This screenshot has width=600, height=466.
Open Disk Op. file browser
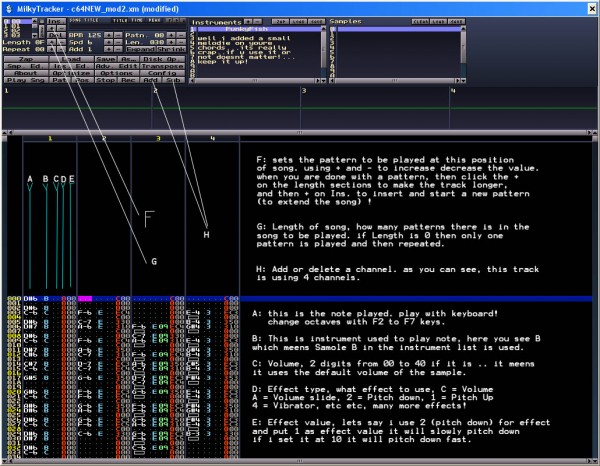(162, 59)
